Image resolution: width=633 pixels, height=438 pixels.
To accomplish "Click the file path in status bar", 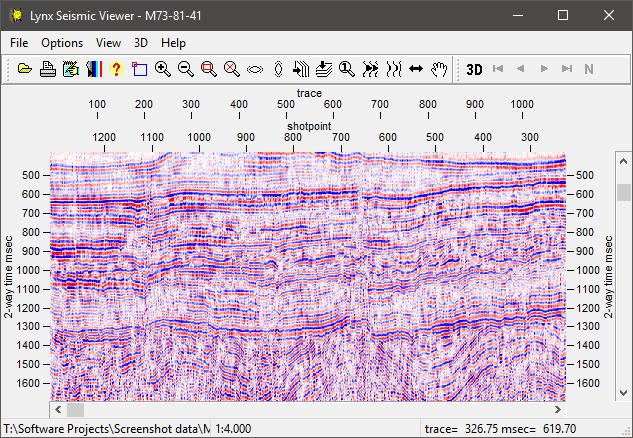I will pos(107,429).
